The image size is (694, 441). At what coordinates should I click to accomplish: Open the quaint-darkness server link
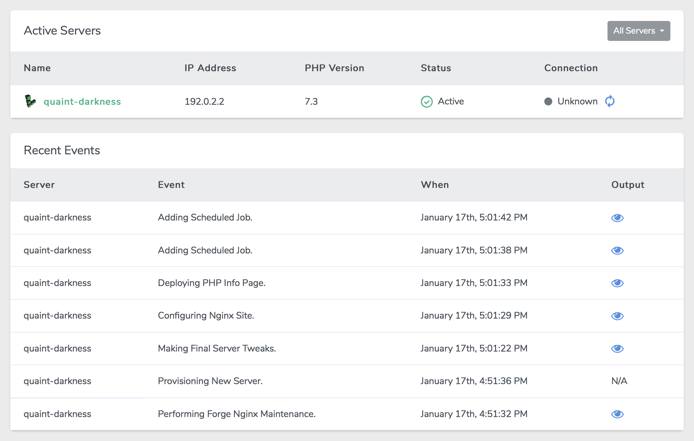(82, 101)
